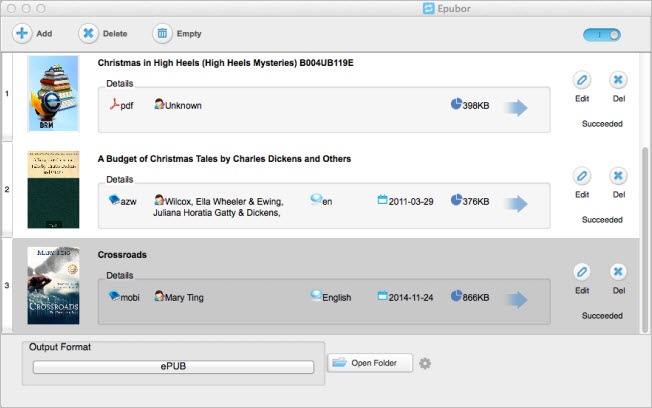Click A Budget of Christmas Tales title

(224, 159)
